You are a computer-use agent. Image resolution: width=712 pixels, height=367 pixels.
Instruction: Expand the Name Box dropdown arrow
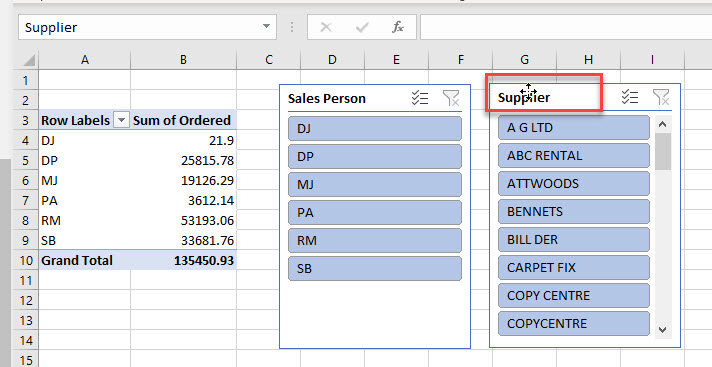click(267, 26)
